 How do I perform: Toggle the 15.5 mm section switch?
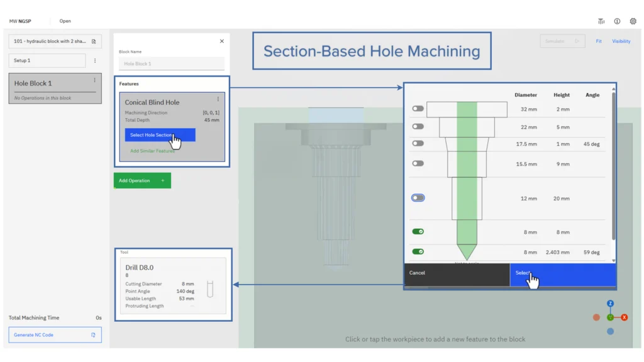click(418, 163)
